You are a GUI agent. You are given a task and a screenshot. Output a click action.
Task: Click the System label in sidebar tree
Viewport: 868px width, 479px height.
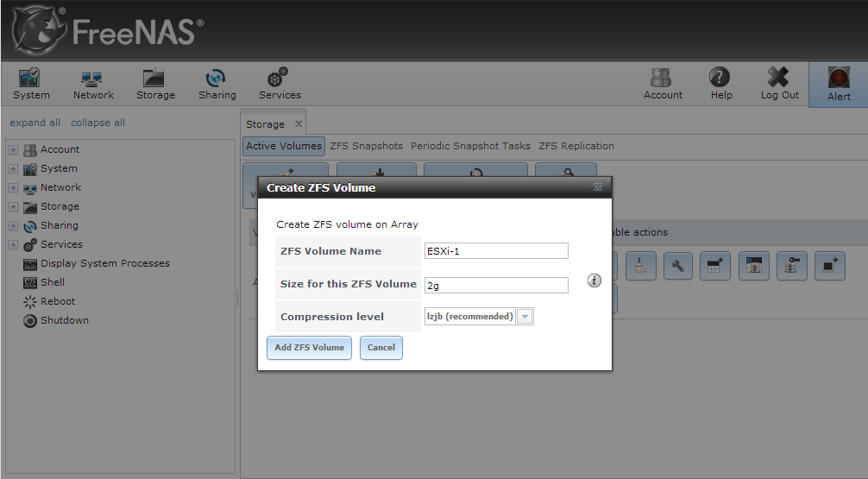[59, 168]
